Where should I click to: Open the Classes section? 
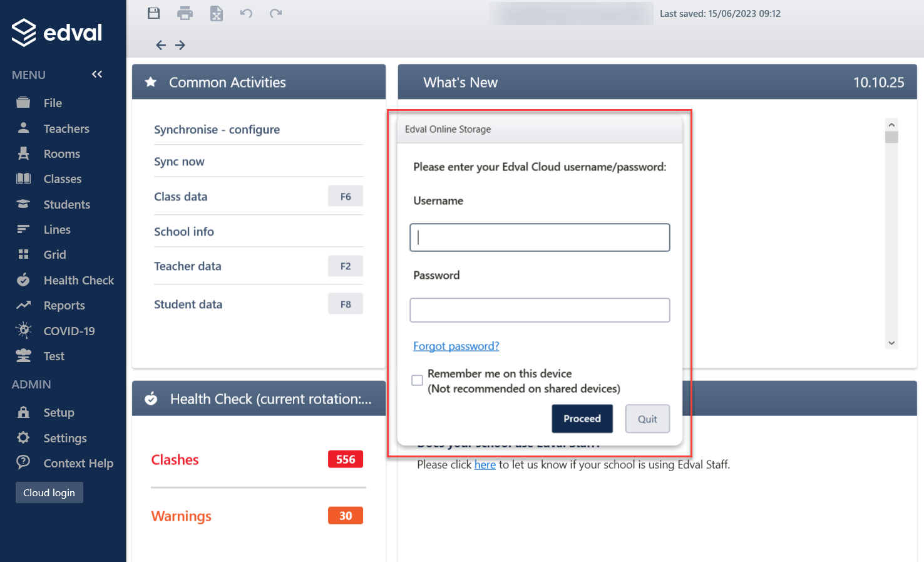coord(63,179)
